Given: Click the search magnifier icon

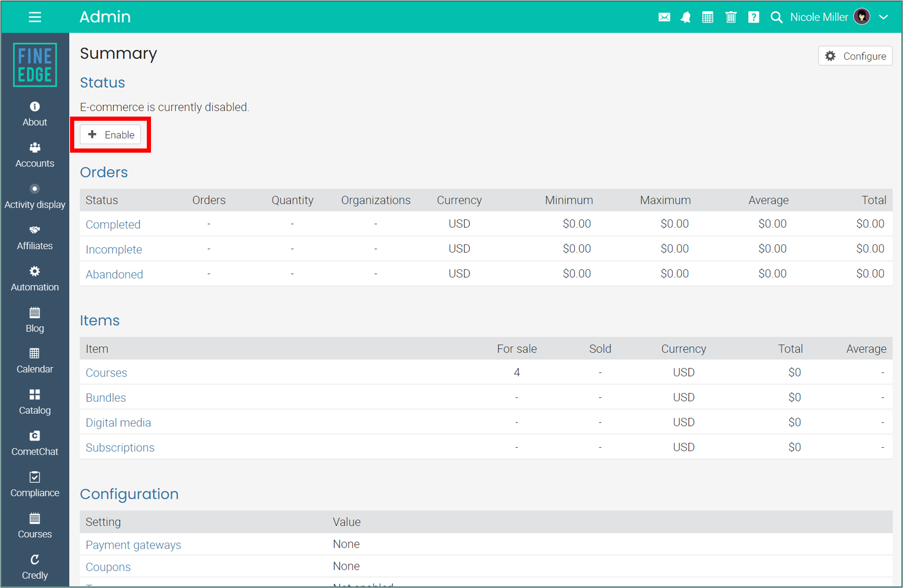Looking at the screenshot, I should (776, 17).
